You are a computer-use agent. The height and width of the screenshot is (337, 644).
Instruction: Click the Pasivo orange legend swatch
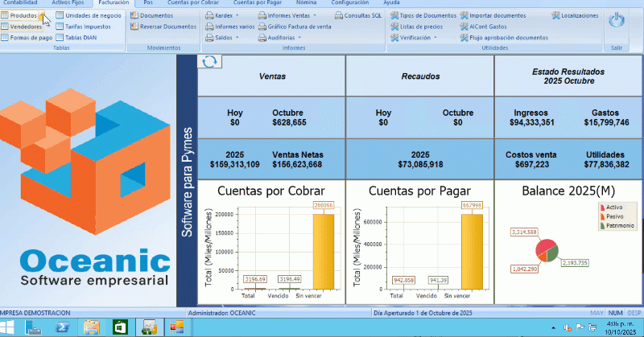[602, 216]
